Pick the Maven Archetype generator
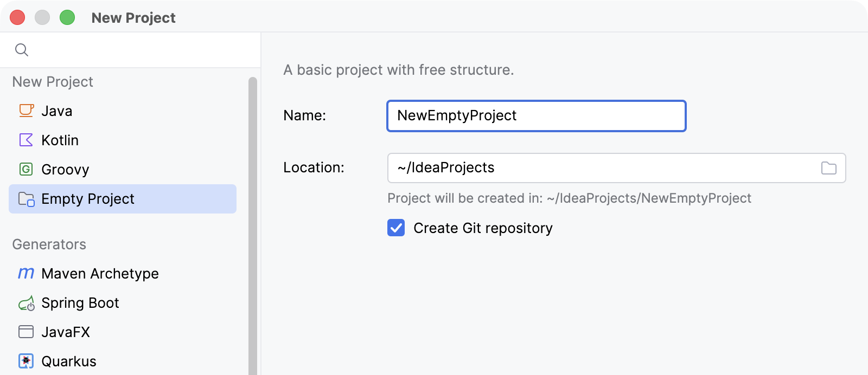The width and height of the screenshot is (868, 375). click(123, 273)
